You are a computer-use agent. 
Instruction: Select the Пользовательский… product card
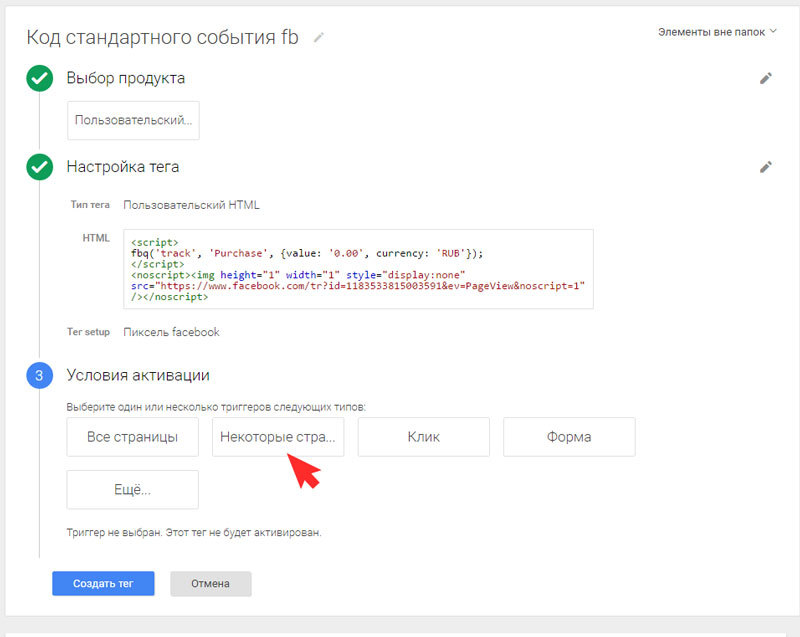click(x=133, y=120)
